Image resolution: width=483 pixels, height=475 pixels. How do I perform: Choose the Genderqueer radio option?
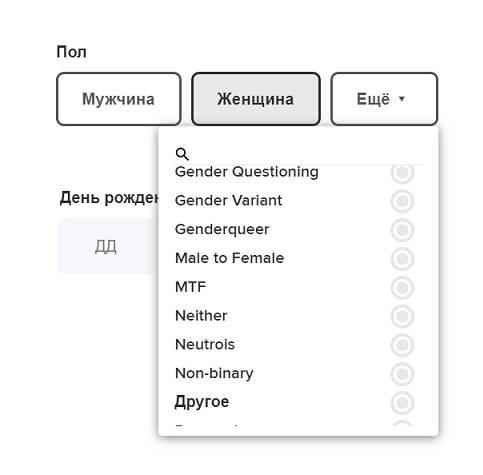click(x=402, y=230)
